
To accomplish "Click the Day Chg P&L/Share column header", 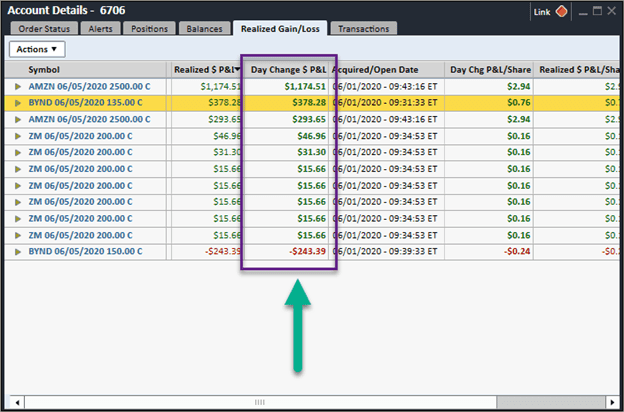I will [490, 70].
